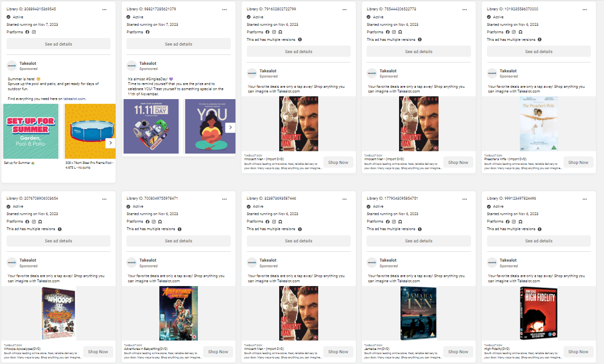Advance Singles Day carousel with right chevron

pyautogui.click(x=230, y=127)
